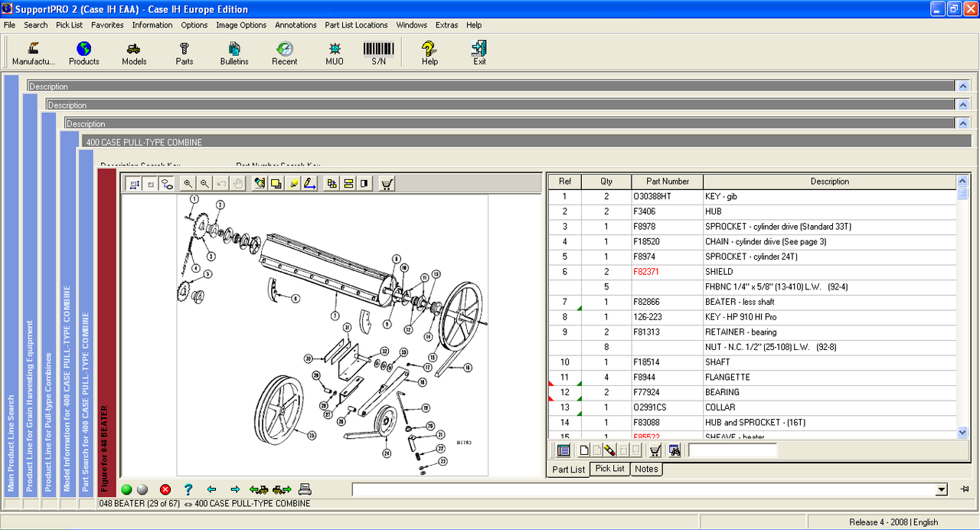Click the green circle status button
The image size is (980, 530).
pos(126,489)
